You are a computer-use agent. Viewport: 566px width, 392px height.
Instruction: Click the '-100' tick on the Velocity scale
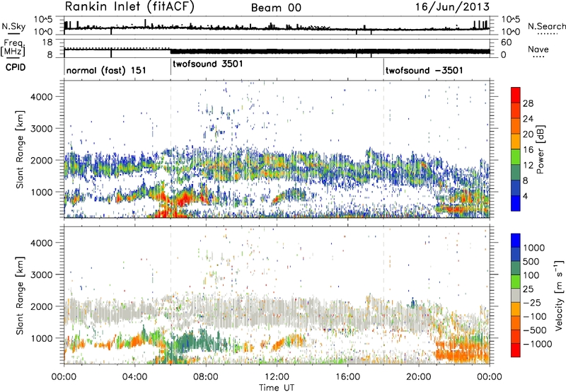(x=535, y=316)
